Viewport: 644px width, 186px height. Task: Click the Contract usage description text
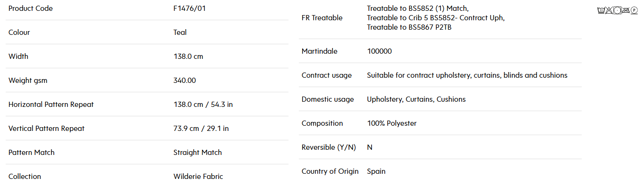pos(467,75)
